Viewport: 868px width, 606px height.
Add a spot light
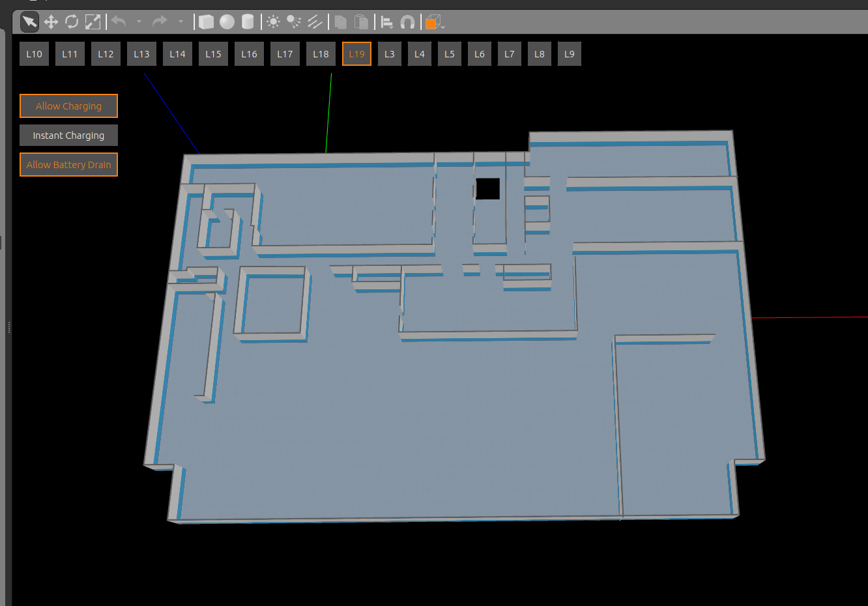click(x=294, y=22)
